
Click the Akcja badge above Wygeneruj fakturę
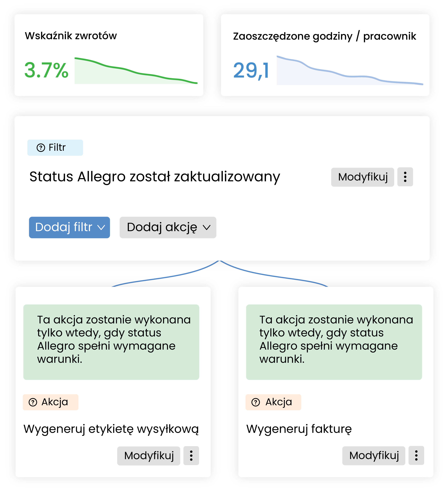pos(278,402)
